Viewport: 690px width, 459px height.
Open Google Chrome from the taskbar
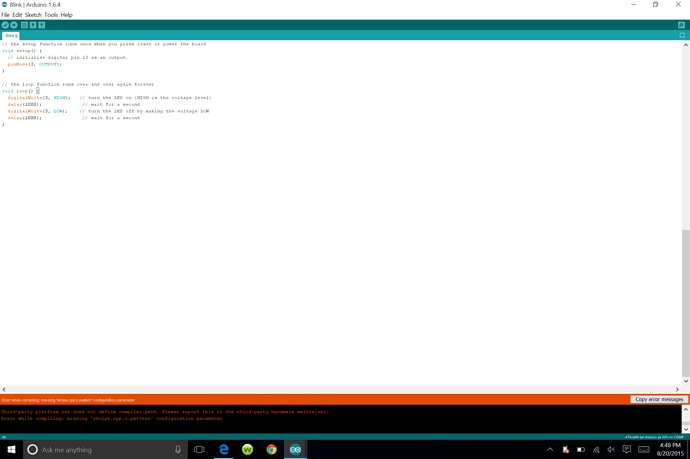click(271, 449)
